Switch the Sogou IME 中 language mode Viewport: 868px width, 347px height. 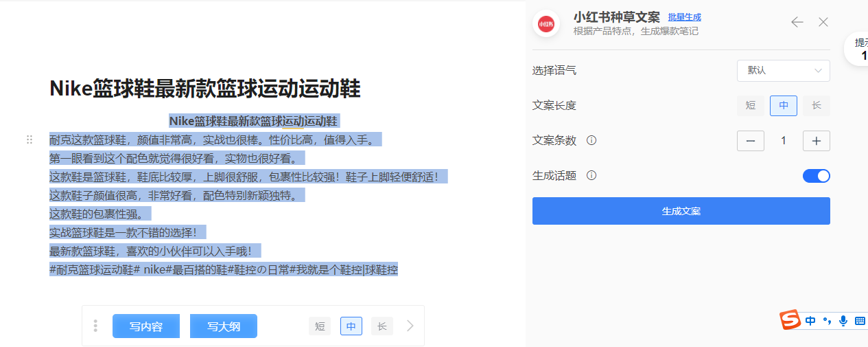pos(810,321)
